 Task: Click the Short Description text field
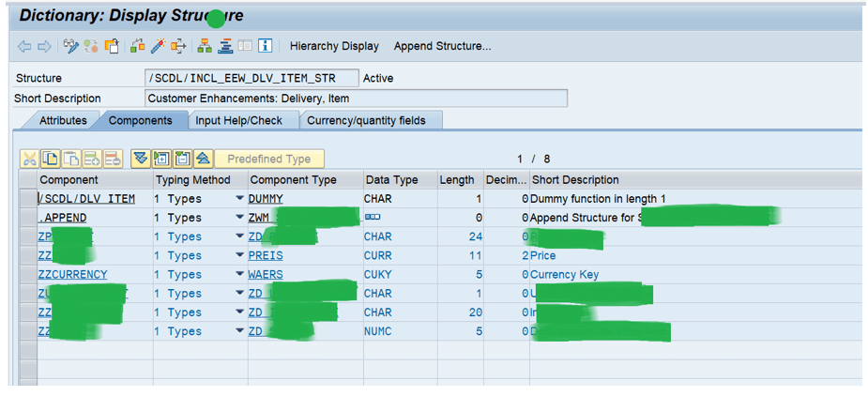point(356,99)
